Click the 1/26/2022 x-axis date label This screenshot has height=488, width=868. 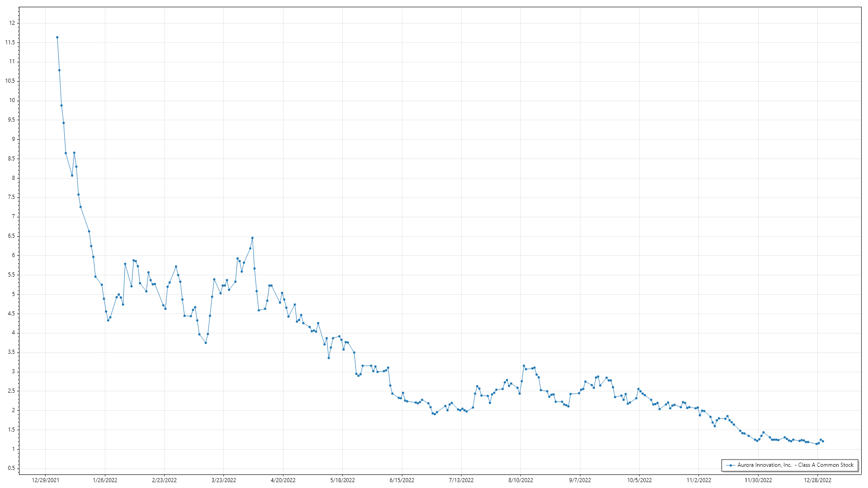point(105,480)
